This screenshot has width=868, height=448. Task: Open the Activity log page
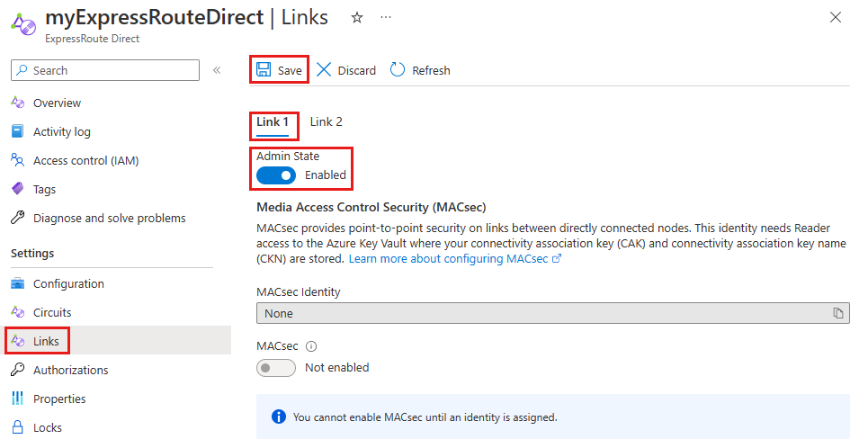pyautogui.click(x=61, y=131)
